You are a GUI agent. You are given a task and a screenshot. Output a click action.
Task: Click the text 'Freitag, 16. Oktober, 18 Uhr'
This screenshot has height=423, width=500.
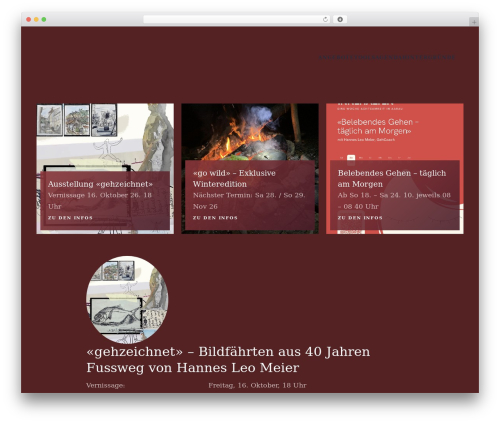(257, 385)
